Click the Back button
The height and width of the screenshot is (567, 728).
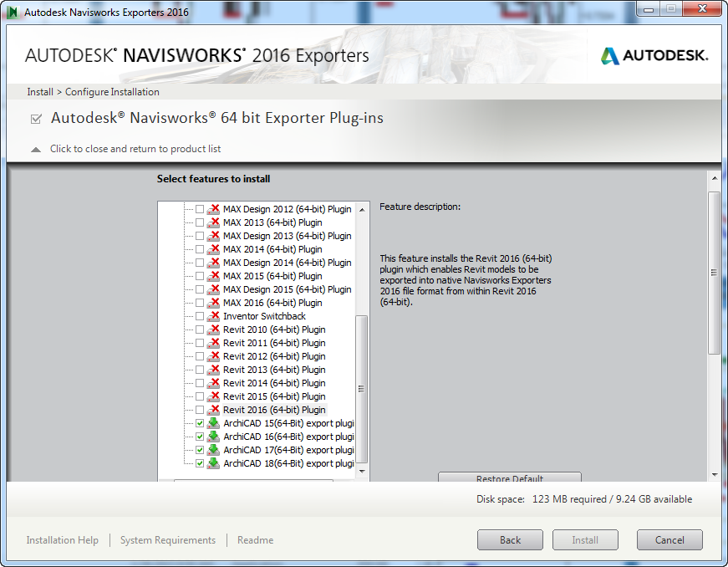click(x=510, y=540)
